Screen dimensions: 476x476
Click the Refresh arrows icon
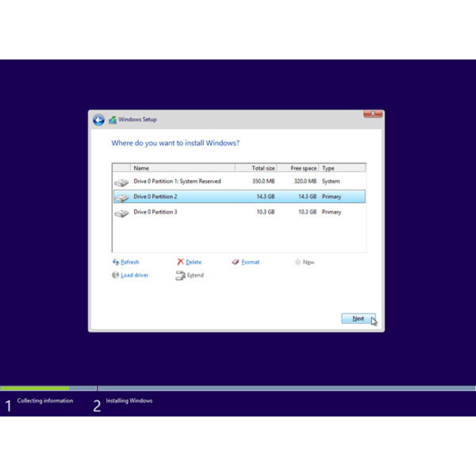[116, 262]
